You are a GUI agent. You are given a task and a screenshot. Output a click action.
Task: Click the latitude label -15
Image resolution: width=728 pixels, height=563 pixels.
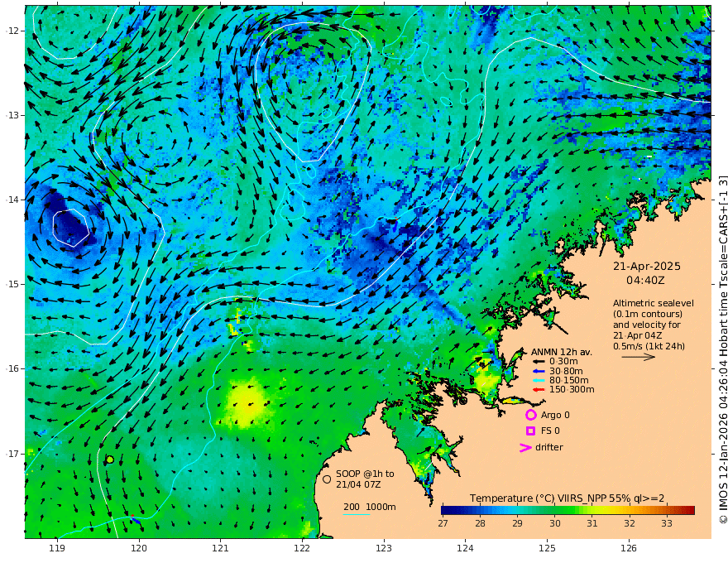click(12, 284)
